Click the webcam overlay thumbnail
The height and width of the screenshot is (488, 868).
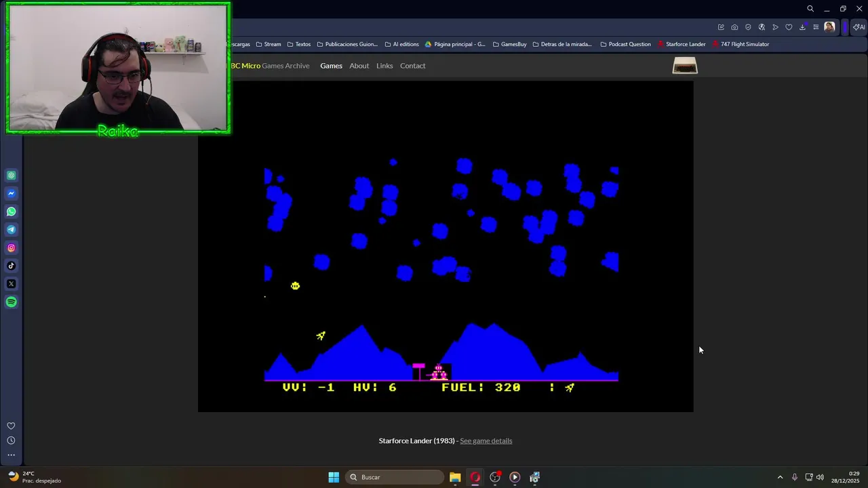click(118, 68)
